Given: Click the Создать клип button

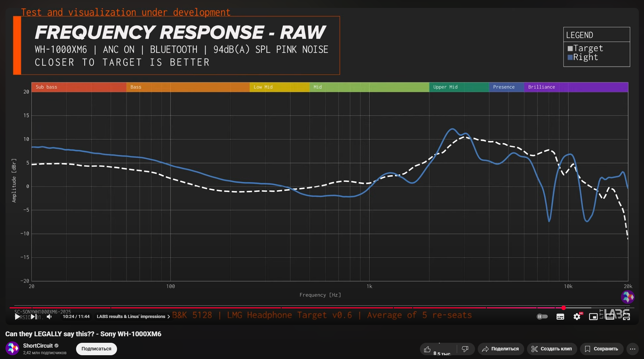Looking at the screenshot, I should click(552, 349).
